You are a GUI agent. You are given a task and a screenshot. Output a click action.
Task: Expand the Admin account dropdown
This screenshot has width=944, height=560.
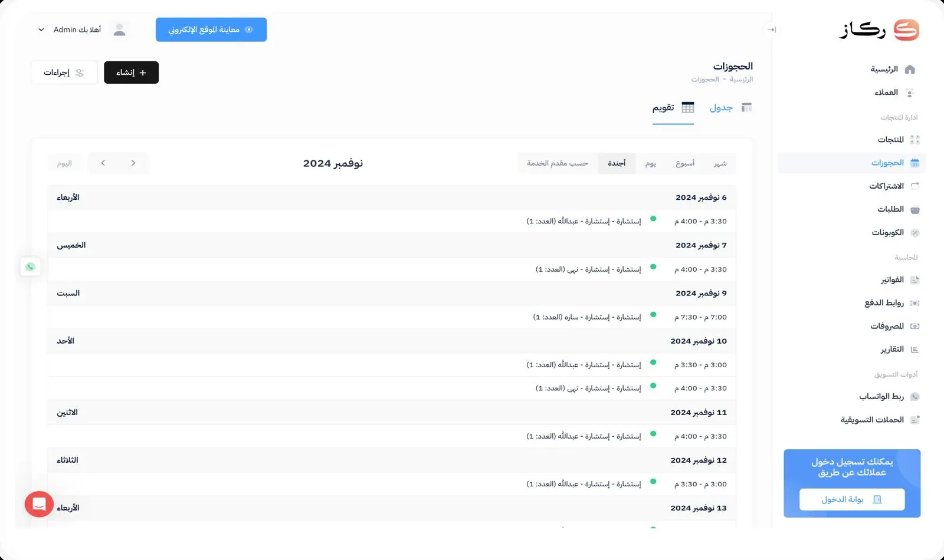click(41, 29)
